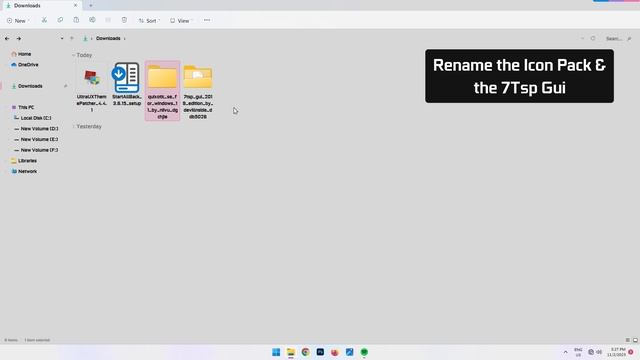This screenshot has height=360, width=640.
Task: Open the address bar history dropdown
Action: point(582,38)
